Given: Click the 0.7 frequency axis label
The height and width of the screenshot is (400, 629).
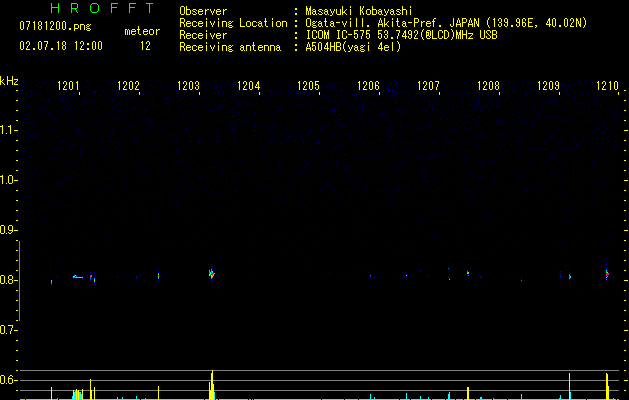Looking at the screenshot, I should point(8,330).
